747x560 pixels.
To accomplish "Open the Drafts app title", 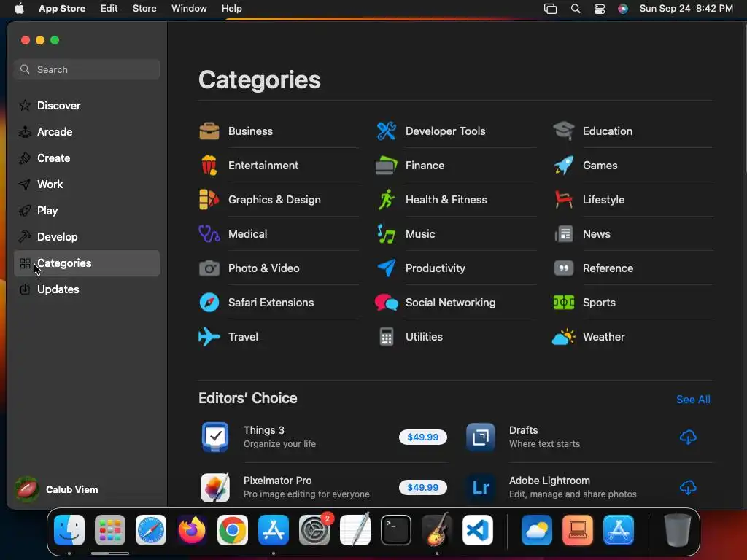I will coord(524,430).
